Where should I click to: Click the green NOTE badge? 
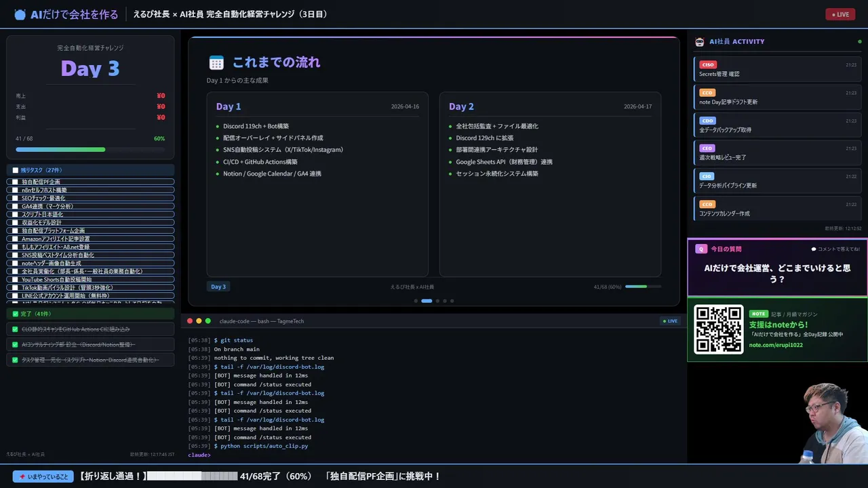point(758,314)
